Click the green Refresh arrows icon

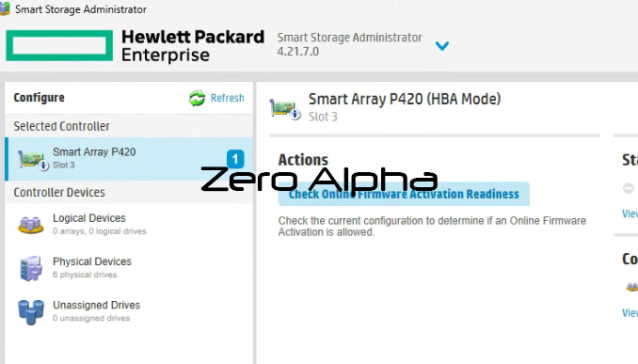pyautogui.click(x=198, y=98)
